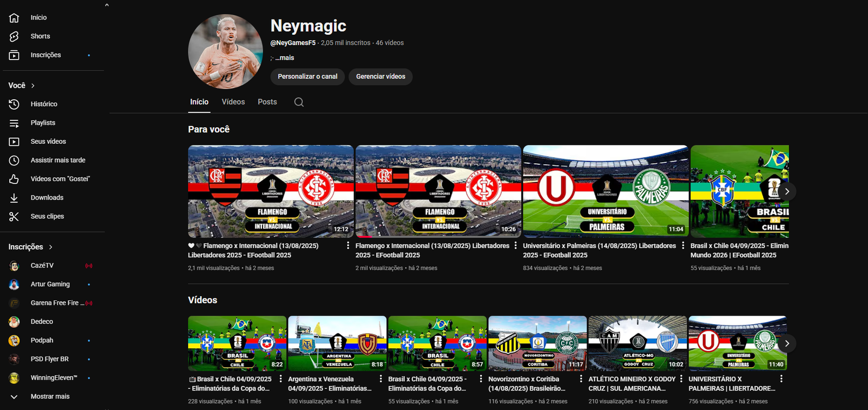
Task: Open Downloads from sidebar menu
Action: (x=47, y=198)
